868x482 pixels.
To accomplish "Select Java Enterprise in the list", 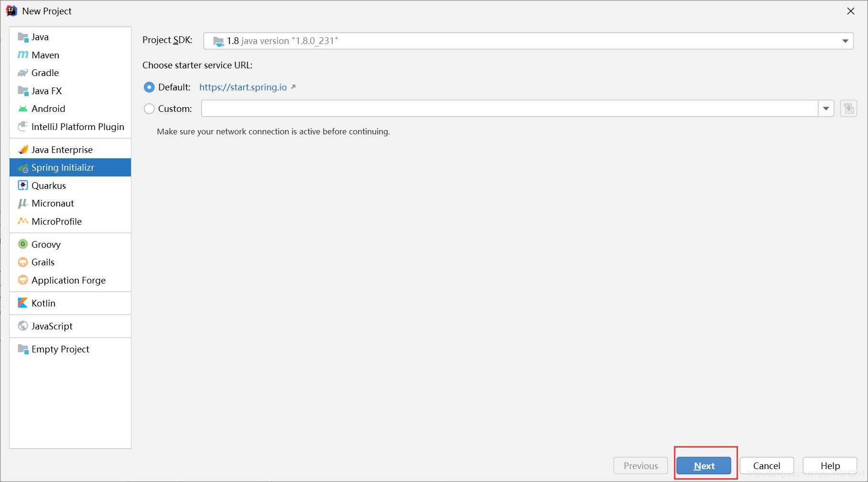I will [70, 150].
